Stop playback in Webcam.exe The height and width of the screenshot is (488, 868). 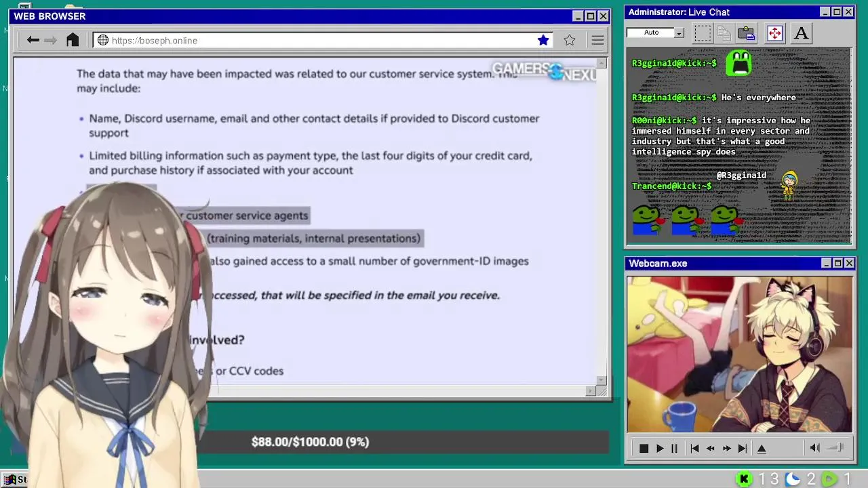[644, 448]
